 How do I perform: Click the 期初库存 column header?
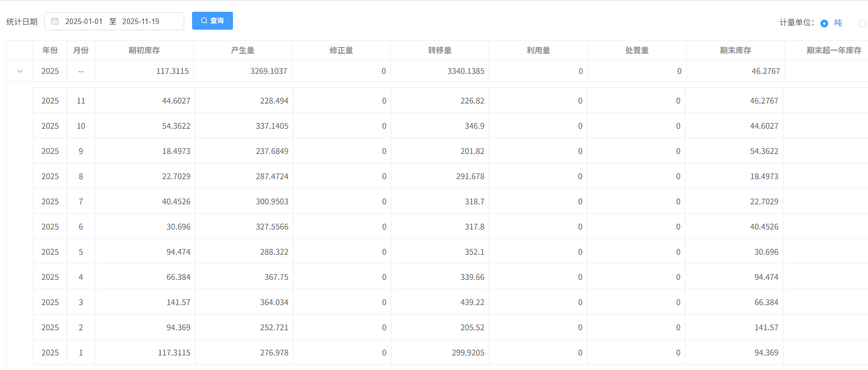[144, 50]
